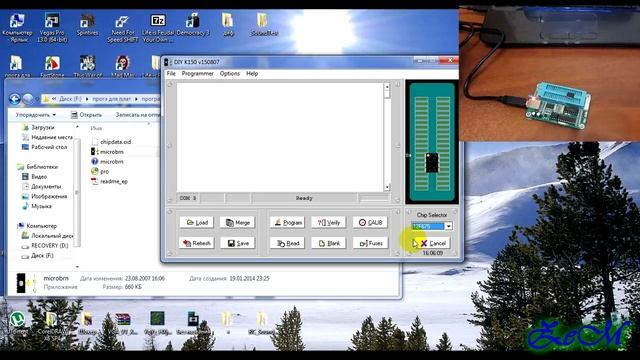Click Диск (F:) in the Explorer address bar

pos(70,99)
